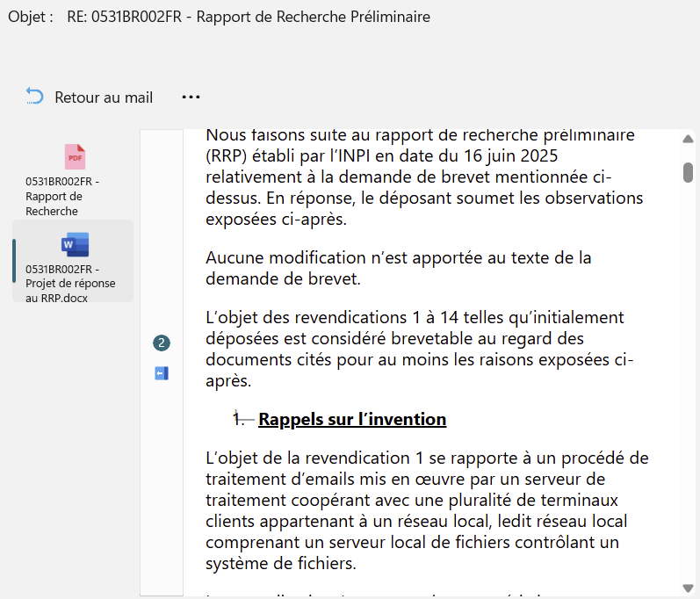Click the pink PDF file icon
Viewport: 700px width, 599px height.
point(75,156)
